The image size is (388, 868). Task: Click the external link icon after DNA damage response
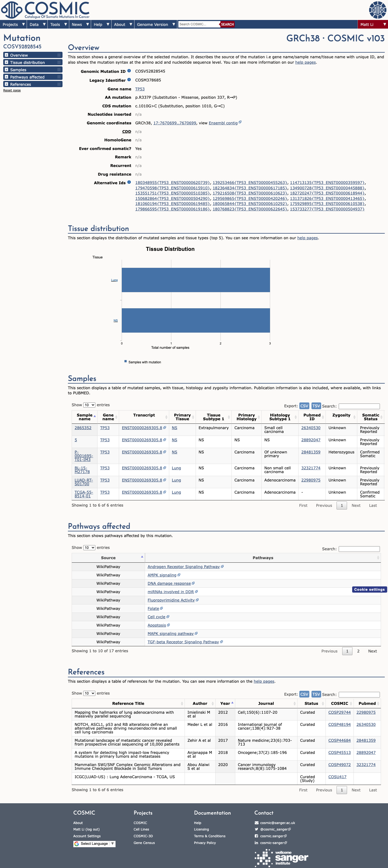(x=193, y=583)
